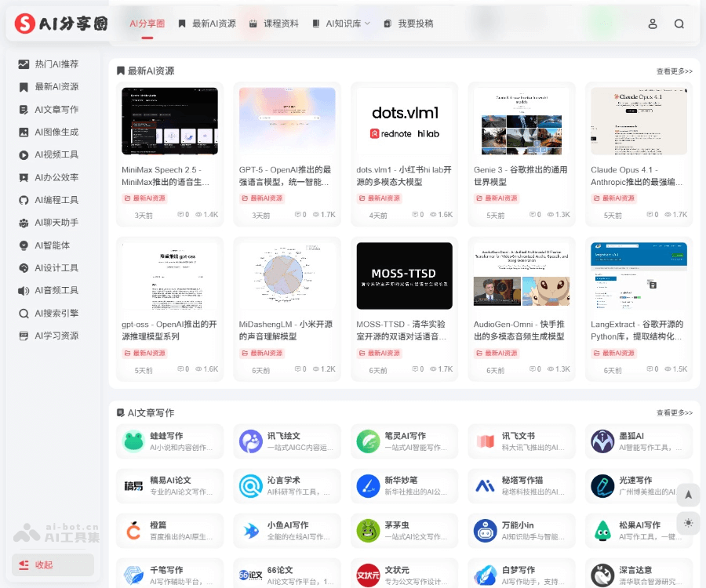Click the 蛙蛙写作 frog icon

pyautogui.click(x=134, y=441)
